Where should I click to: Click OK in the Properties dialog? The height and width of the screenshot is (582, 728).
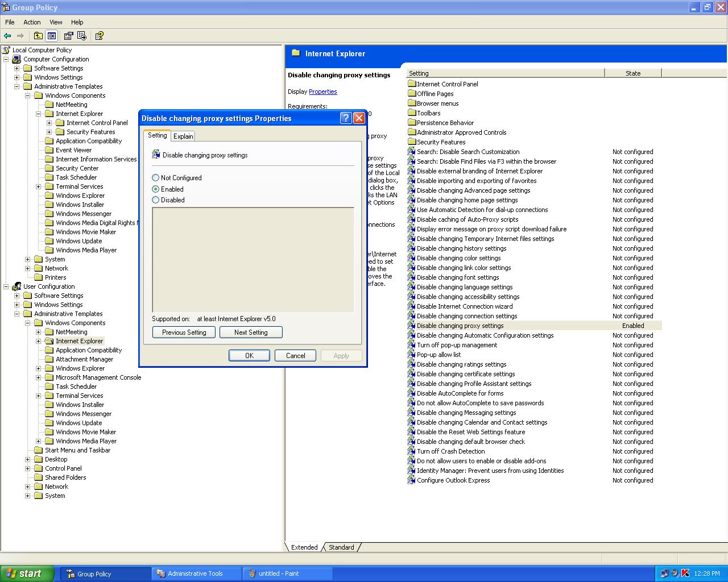pyautogui.click(x=249, y=355)
